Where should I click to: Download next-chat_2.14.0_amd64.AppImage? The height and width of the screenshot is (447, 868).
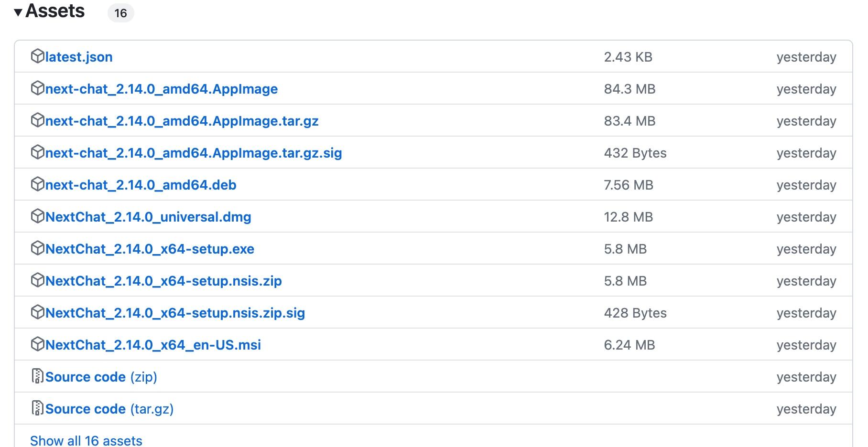click(162, 89)
